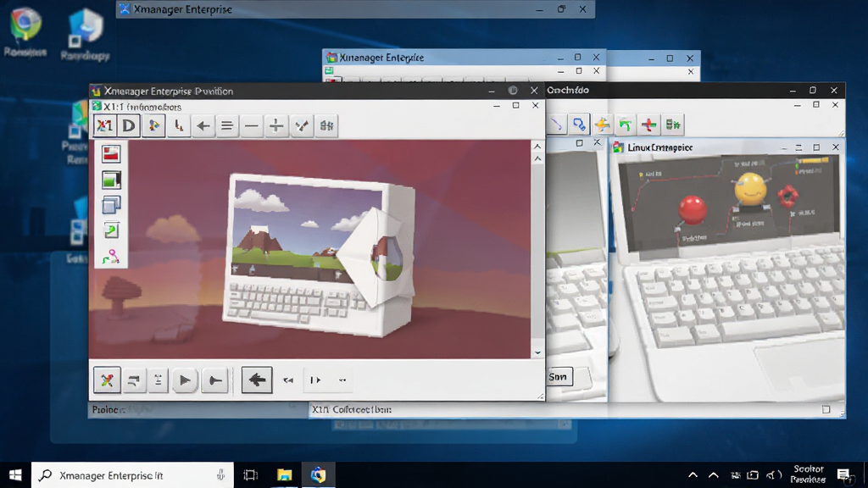868x488 pixels.
Task: Click the red gear object in the Linux window
Action: tap(787, 196)
